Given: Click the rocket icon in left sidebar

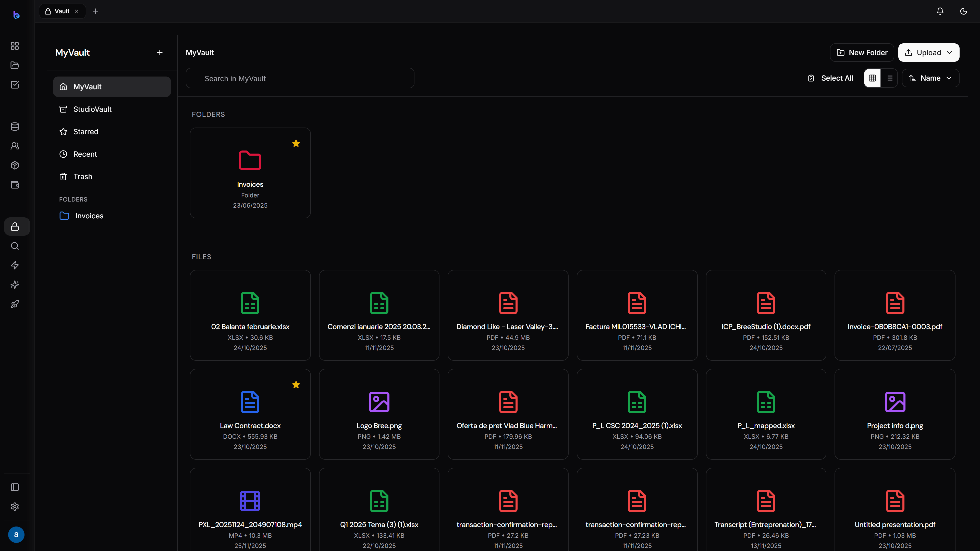Looking at the screenshot, I should 15,304.
